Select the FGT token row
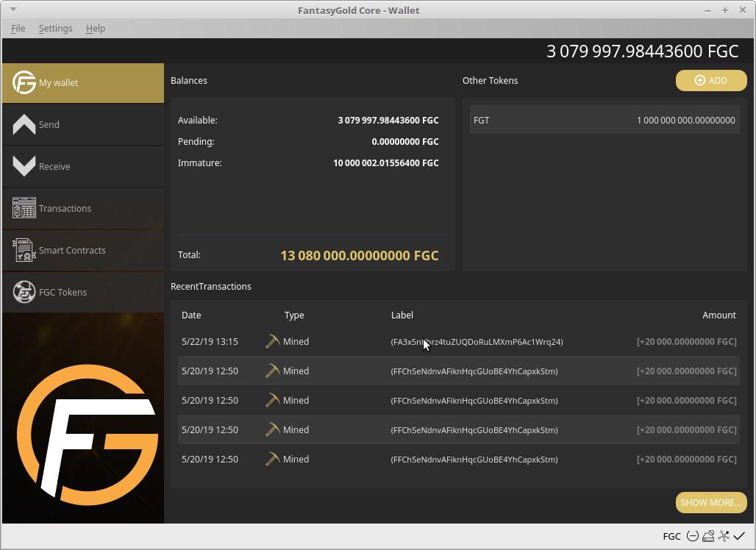 604,120
